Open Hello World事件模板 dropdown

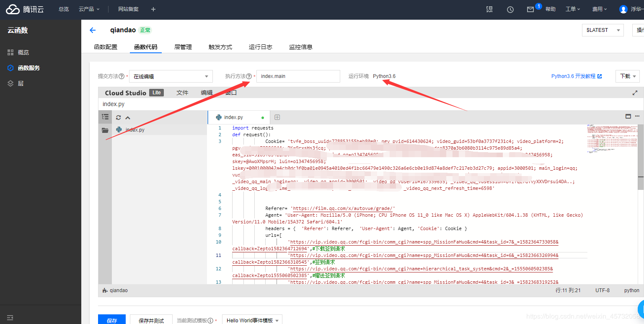tap(252, 320)
